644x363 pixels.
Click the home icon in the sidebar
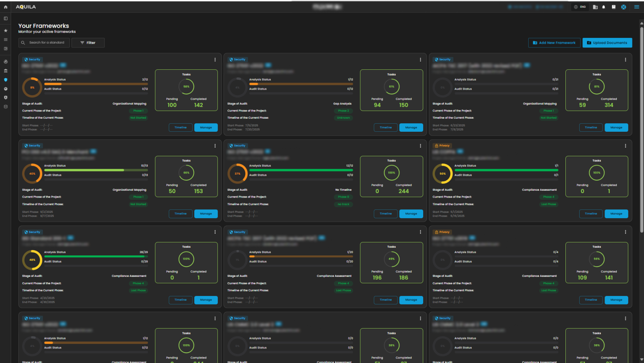(5, 7)
